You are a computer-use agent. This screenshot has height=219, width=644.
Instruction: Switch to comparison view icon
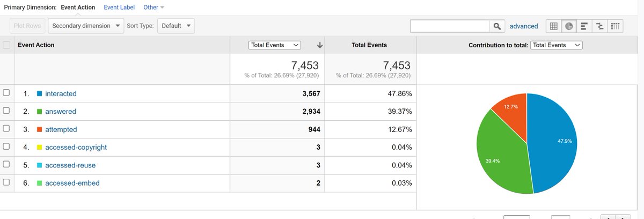(x=600, y=26)
